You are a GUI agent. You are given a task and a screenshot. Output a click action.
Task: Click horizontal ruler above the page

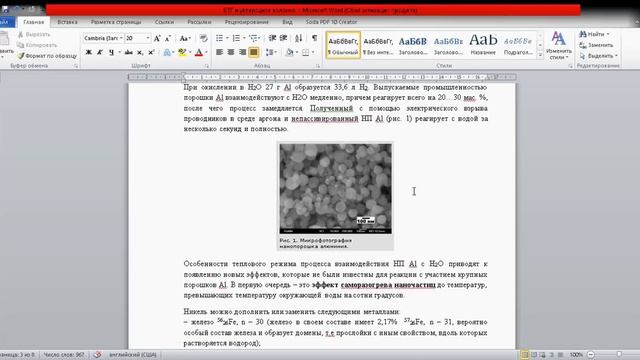[322, 77]
